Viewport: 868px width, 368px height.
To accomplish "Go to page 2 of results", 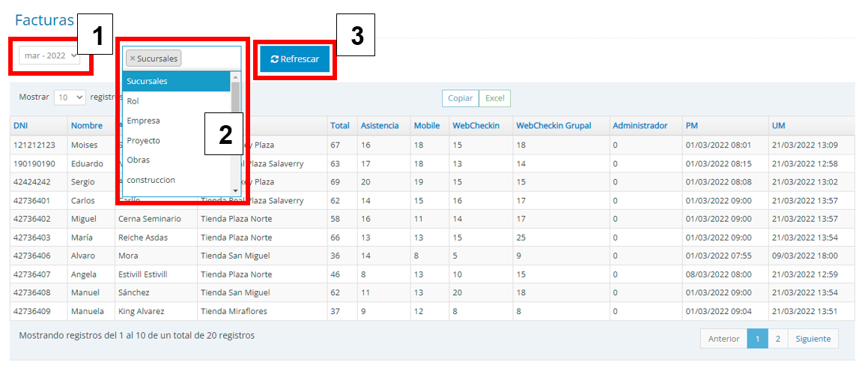I will point(777,339).
